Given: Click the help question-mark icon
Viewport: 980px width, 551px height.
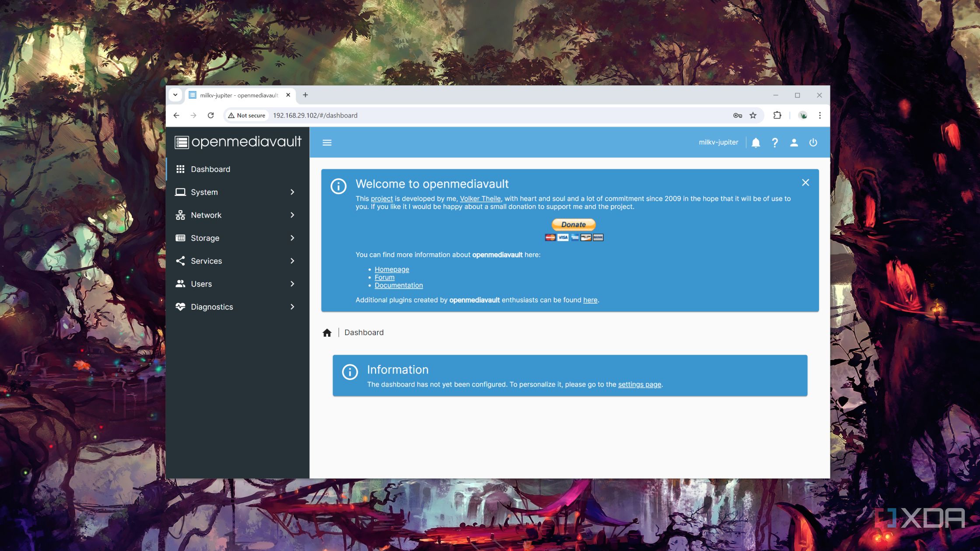Looking at the screenshot, I should click(775, 142).
